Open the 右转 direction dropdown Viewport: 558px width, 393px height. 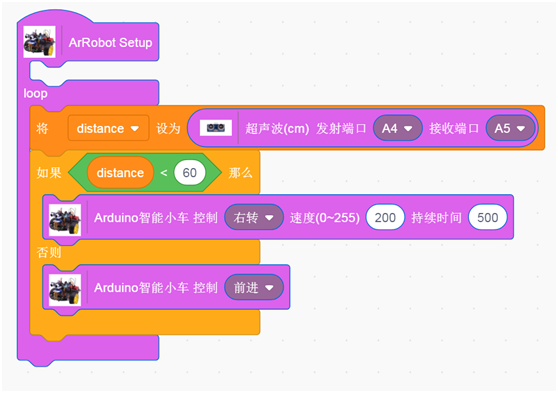pyautogui.click(x=254, y=218)
